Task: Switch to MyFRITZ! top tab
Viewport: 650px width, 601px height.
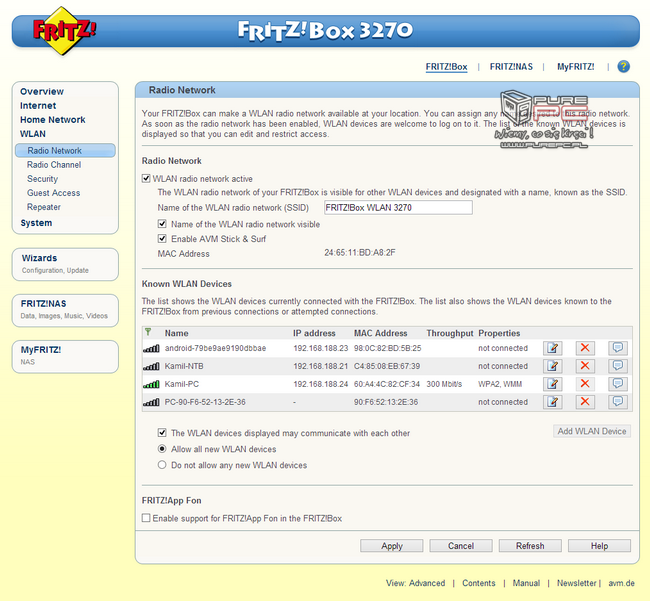Action: (x=575, y=67)
